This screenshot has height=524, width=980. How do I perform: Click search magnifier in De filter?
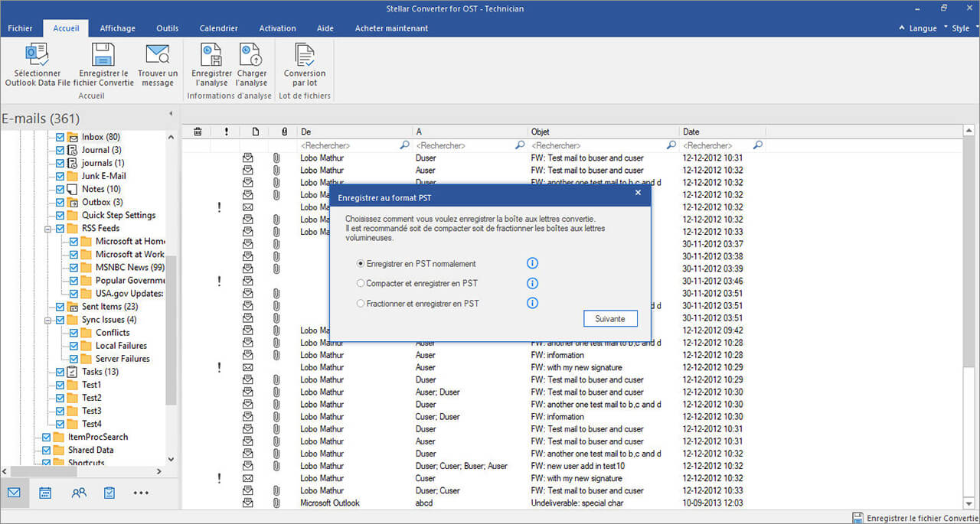404,145
